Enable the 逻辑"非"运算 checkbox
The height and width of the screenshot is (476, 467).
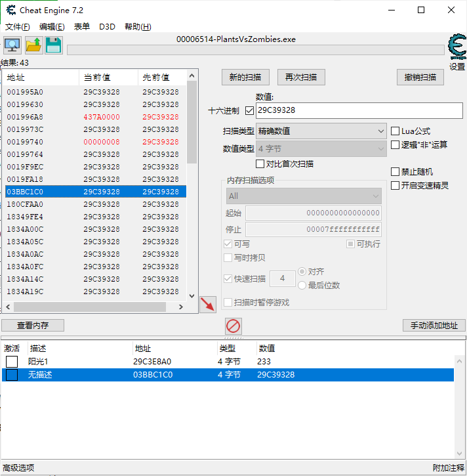395,145
